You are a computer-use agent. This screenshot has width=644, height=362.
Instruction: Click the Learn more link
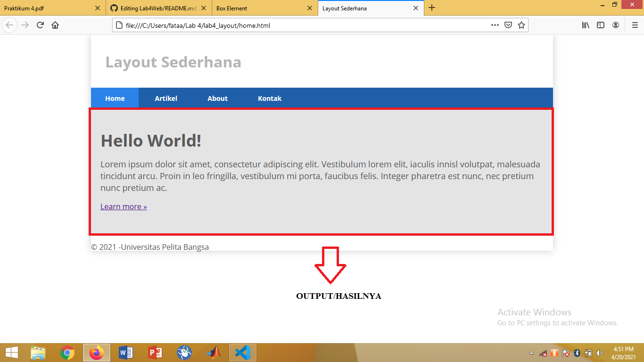[124, 206]
